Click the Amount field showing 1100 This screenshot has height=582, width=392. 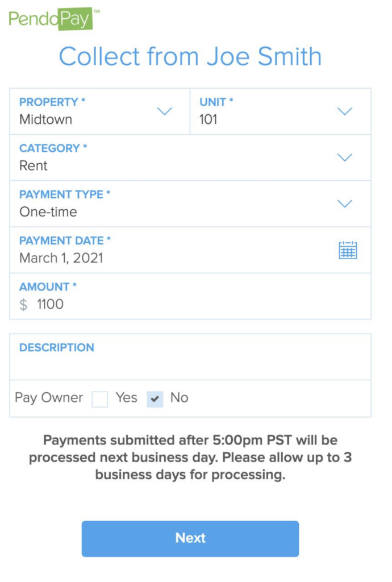tap(190, 296)
